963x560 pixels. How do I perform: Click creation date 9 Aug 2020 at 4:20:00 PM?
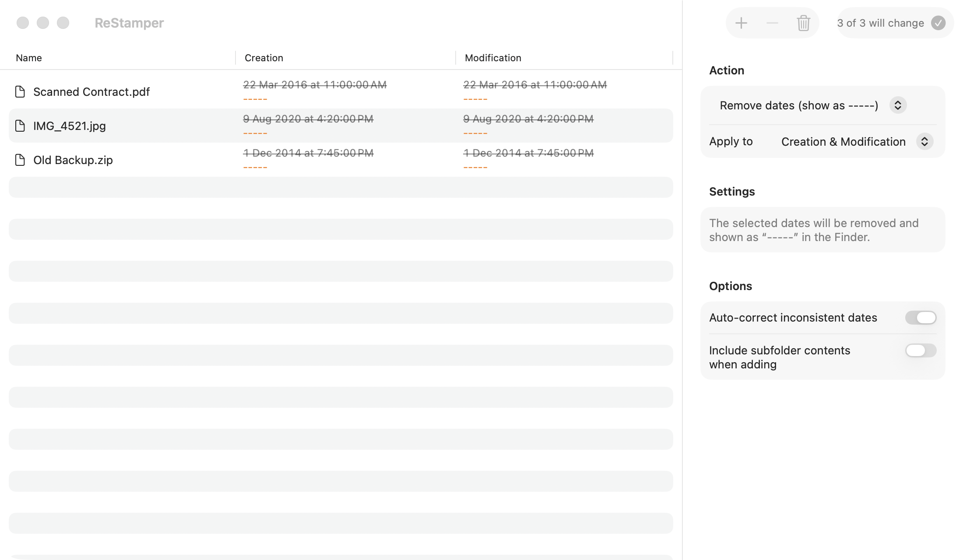point(309,119)
